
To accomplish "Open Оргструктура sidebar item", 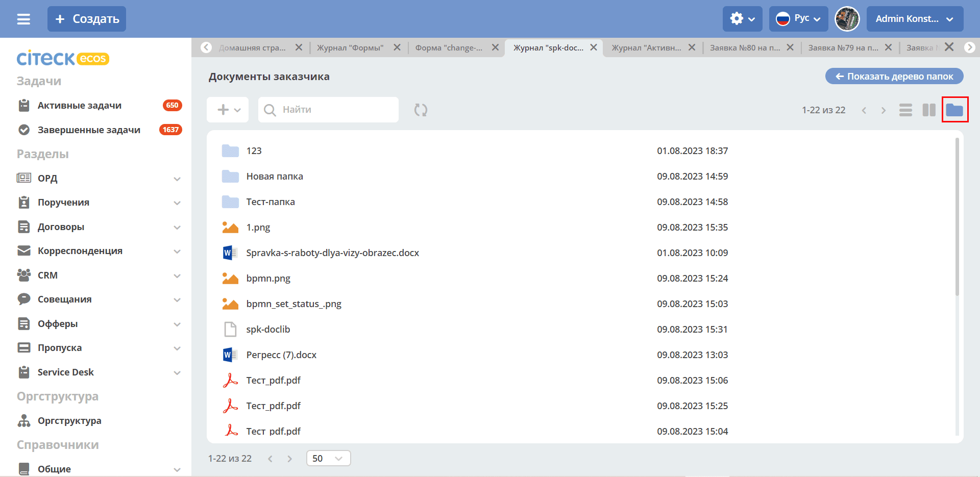I will 69,421.
